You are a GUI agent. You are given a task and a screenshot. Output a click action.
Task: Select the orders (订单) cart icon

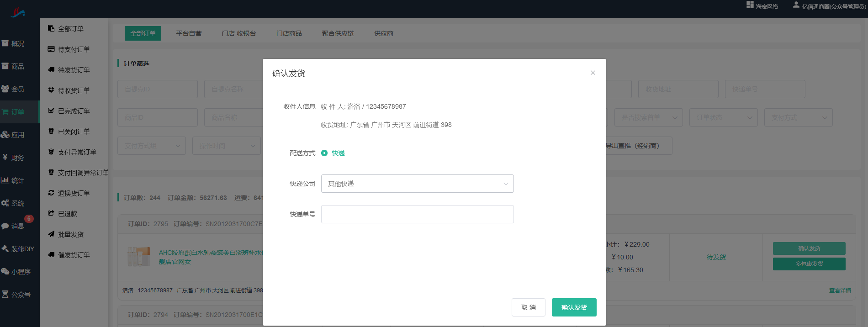[x=5, y=112]
